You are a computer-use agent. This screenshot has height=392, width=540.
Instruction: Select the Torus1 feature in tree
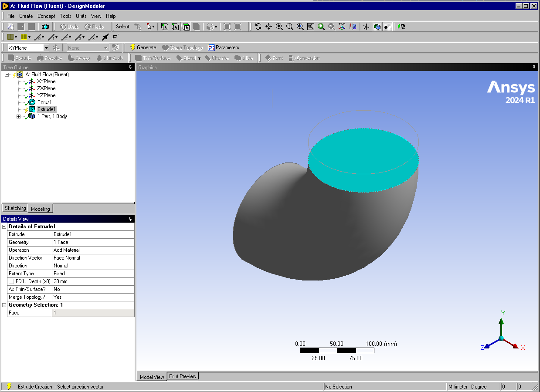point(44,102)
